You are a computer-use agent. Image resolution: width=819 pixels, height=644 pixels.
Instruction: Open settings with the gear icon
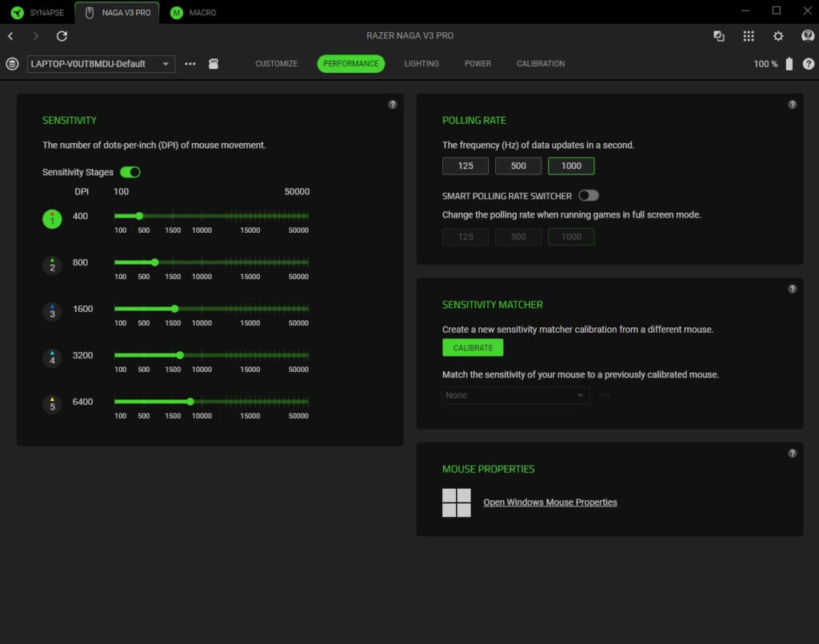coord(778,36)
